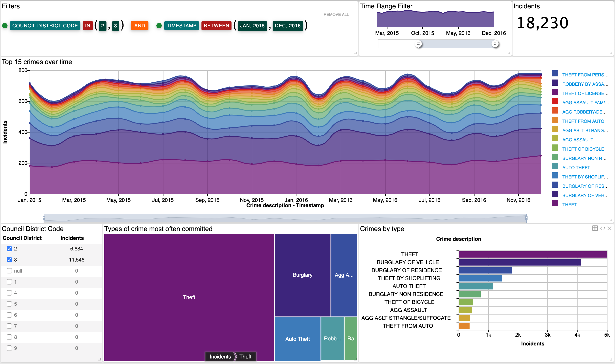Image resolution: width=615 pixels, height=364 pixels.
Task: Open the AND conjunction chip
Action: pos(139,25)
